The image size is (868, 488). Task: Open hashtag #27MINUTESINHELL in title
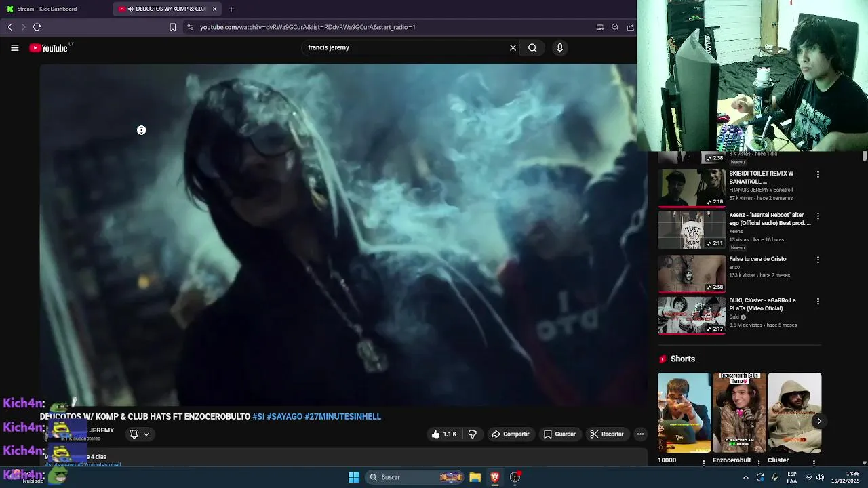(x=342, y=417)
